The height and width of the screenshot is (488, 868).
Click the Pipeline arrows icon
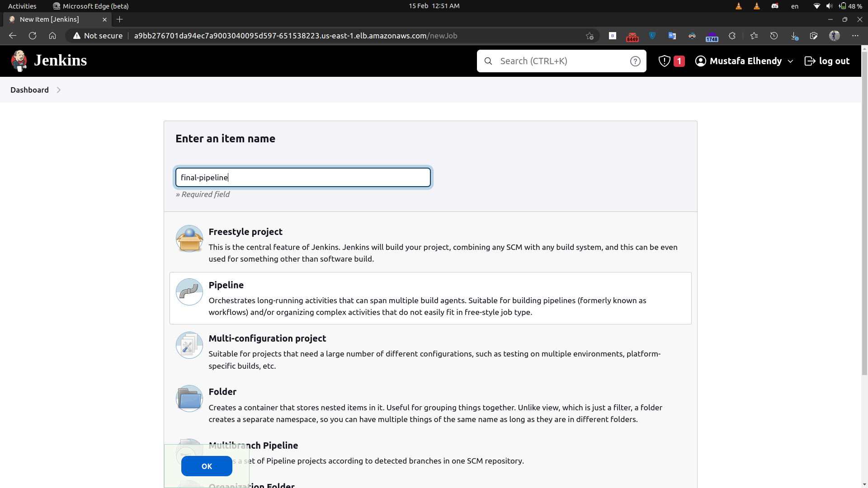click(x=189, y=291)
